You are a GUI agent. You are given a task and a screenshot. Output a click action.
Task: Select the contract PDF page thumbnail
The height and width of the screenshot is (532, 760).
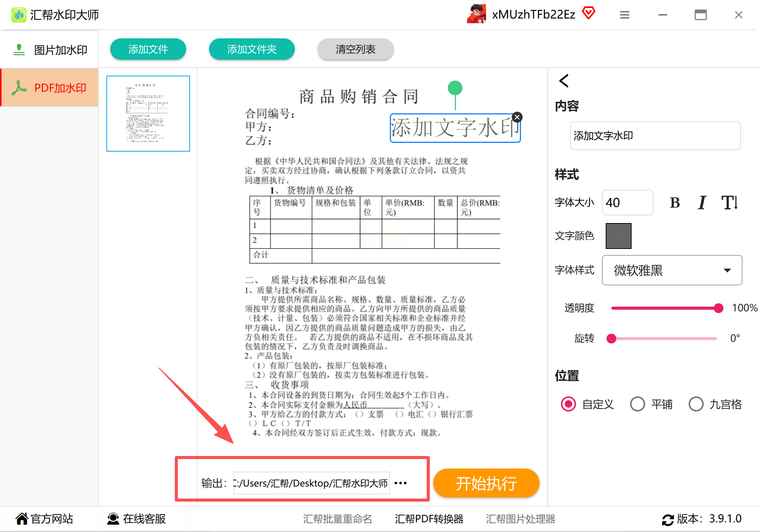[148, 113]
